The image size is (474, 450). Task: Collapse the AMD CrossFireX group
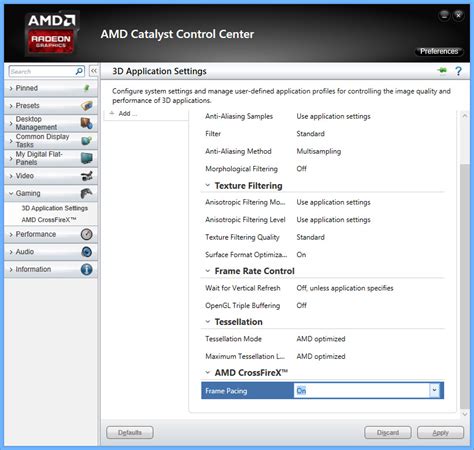pos(208,372)
